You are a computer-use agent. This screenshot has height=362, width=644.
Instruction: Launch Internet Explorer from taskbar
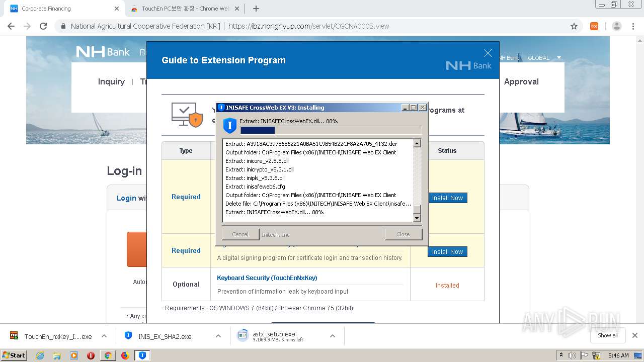pyautogui.click(x=40, y=355)
